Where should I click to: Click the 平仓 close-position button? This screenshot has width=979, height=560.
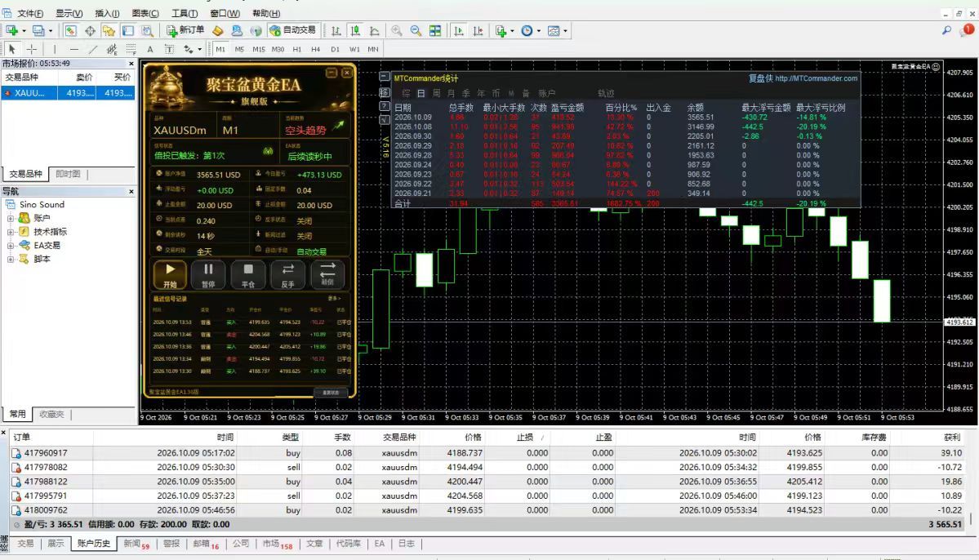(248, 274)
